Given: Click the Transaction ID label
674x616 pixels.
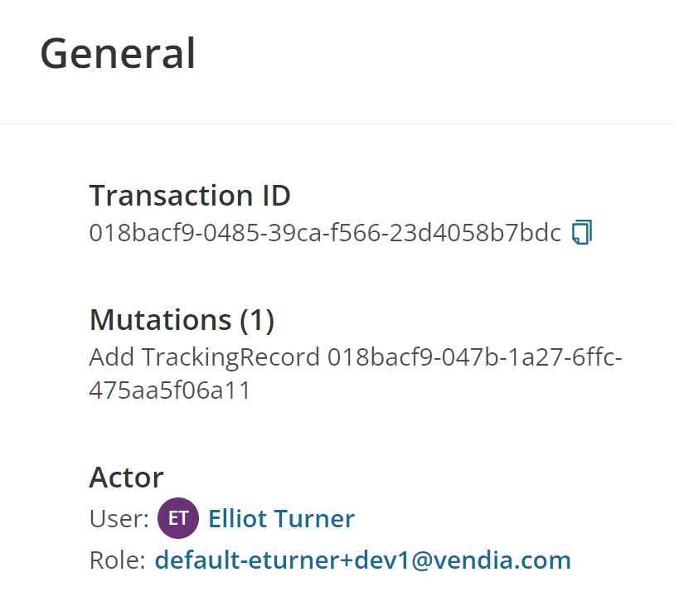Looking at the screenshot, I should click(190, 196).
